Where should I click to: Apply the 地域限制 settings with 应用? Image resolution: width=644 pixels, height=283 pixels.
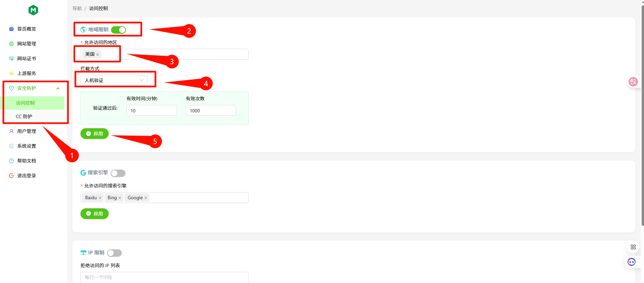tap(95, 134)
